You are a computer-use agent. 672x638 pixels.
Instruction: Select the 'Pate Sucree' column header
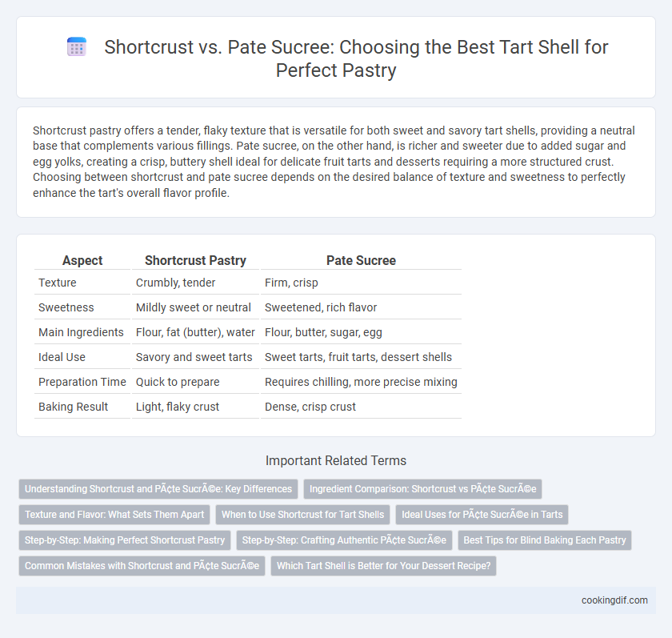361,260
